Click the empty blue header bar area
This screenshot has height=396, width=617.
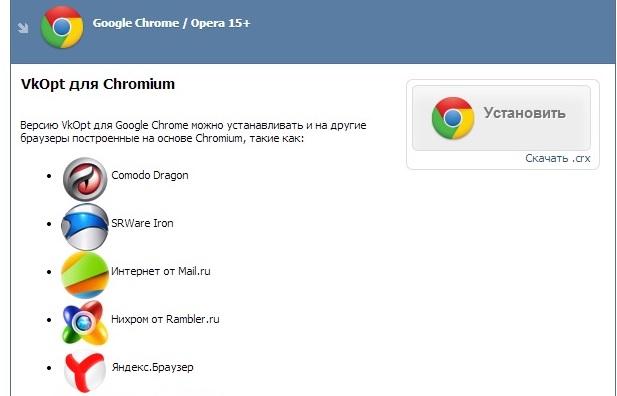pyautogui.click(x=433, y=31)
